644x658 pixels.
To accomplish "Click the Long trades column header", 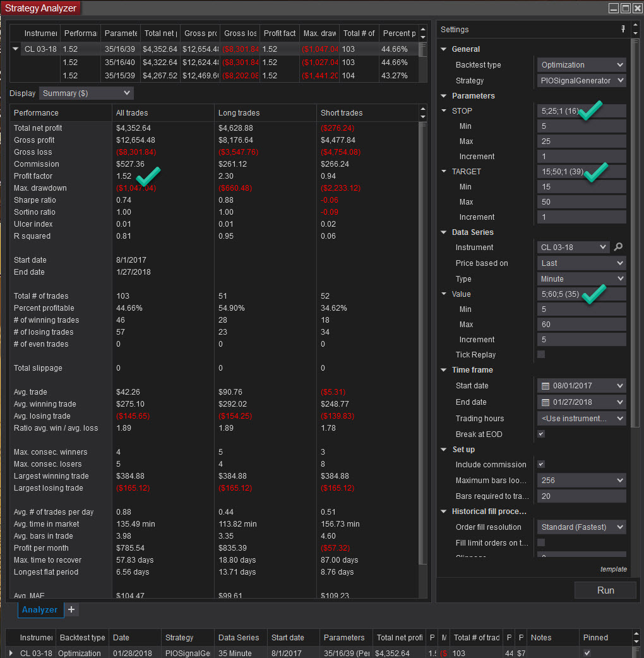I will click(265, 113).
